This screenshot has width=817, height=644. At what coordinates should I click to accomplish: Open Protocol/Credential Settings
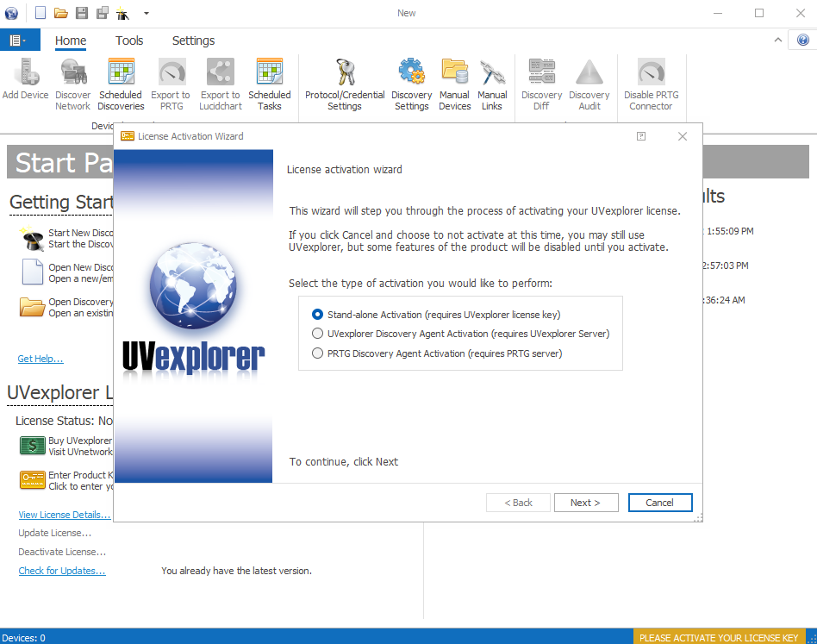[x=345, y=84]
